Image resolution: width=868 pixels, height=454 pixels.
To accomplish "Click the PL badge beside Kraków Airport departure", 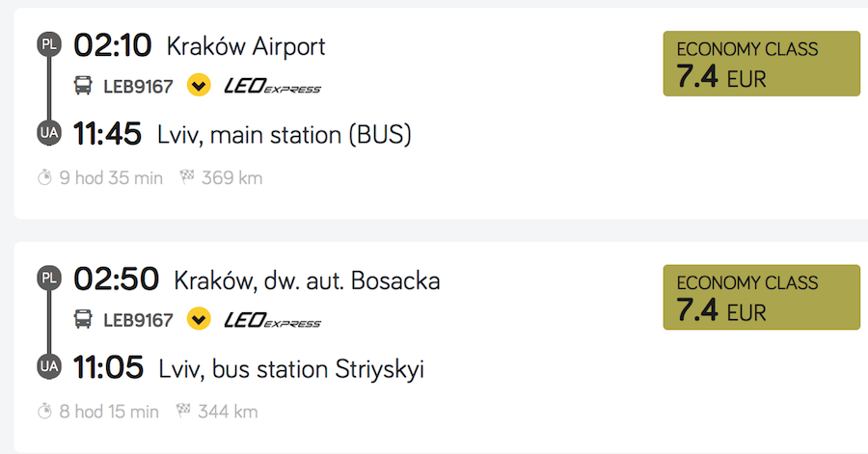I will pos(48,44).
